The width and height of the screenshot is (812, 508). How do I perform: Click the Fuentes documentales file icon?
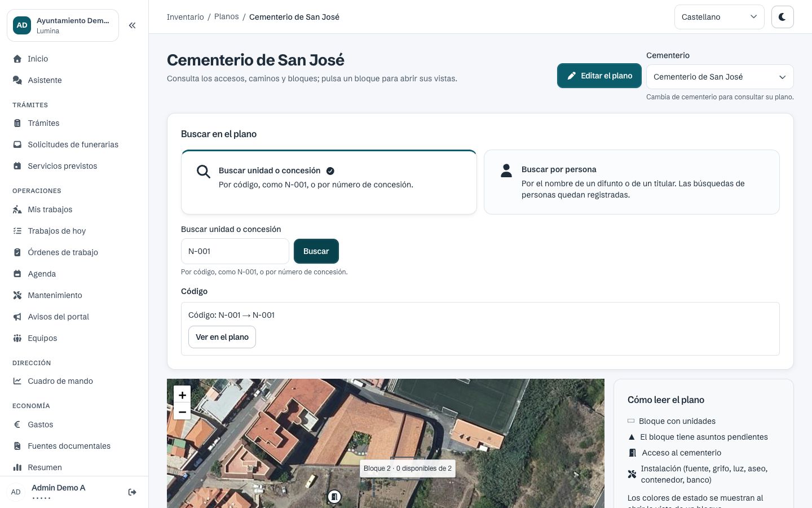click(17, 446)
